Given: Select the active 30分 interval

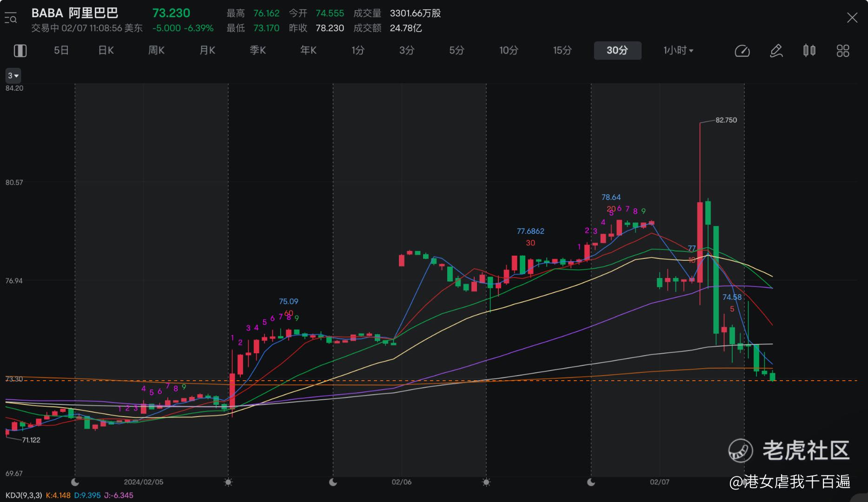Looking at the screenshot, I should pos(617,51).
